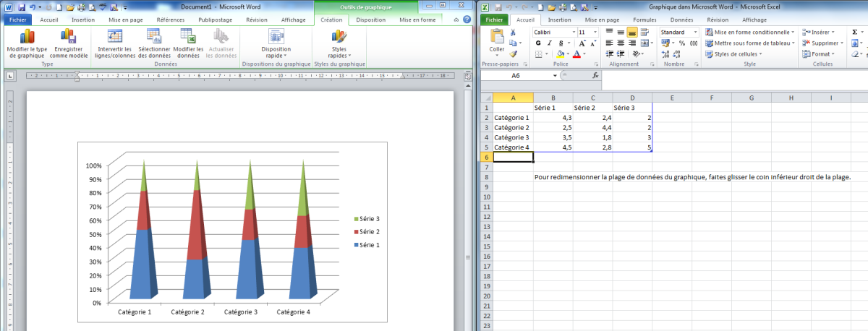Toggle center text alignment in Excel
The width and height of the screenshot is (868, 331).
click(621, 43)
